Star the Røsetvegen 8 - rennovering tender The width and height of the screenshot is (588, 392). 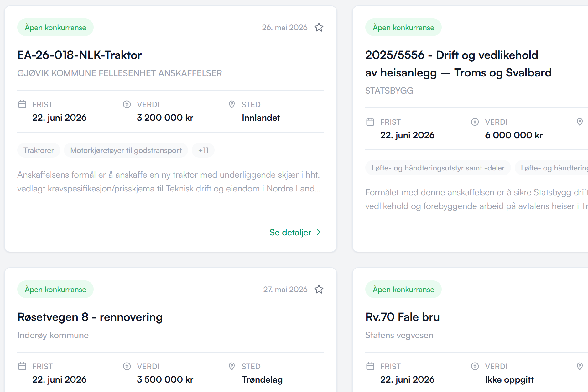tap(319, 289)
